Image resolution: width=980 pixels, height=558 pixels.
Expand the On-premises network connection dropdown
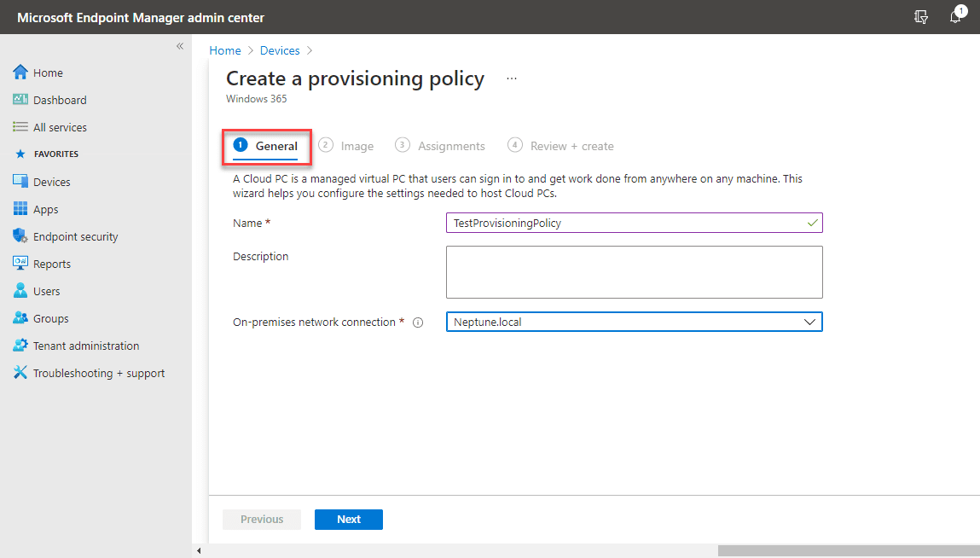point(809,322)
